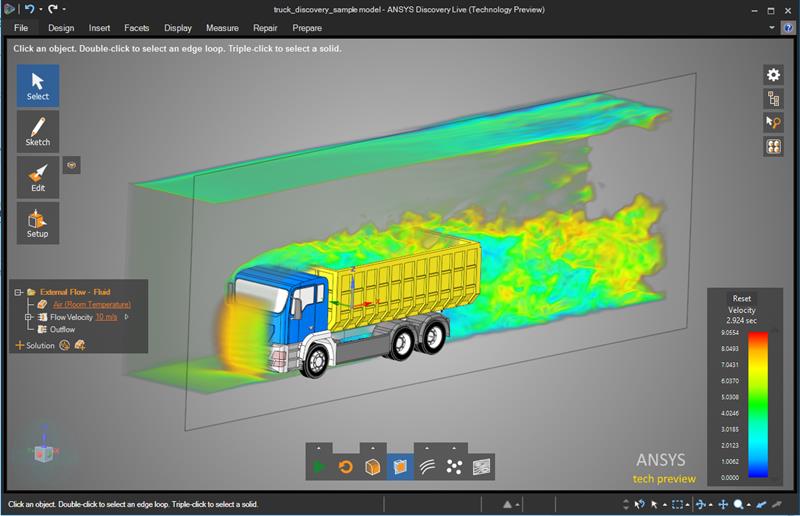Click the velocity color scale bar

tap(758, 405)
